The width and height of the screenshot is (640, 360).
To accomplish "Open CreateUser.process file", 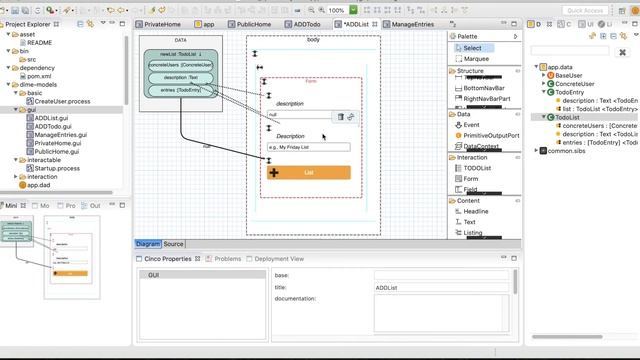I will point(58,101).
